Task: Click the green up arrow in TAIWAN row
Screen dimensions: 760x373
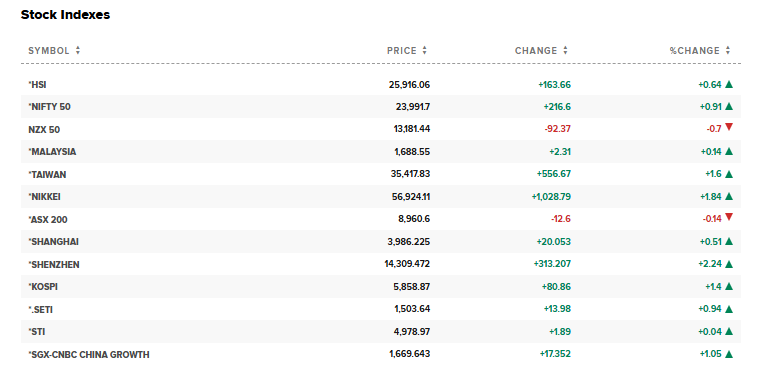Action: coord(728,174)
